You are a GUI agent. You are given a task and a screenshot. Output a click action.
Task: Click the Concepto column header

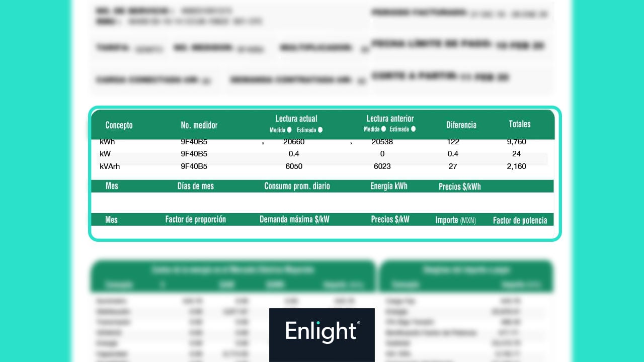tap(119, 125)
